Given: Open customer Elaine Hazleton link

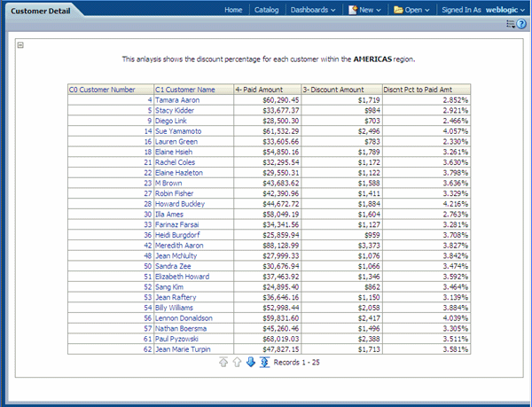Looking at the screenshot, I should (x=179, y=173).
